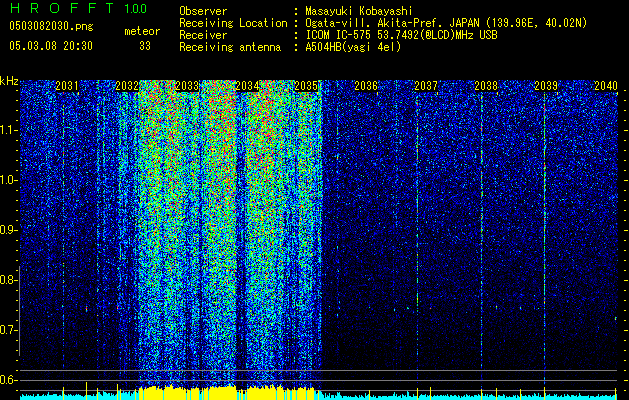Click time marker 2034

247,86
